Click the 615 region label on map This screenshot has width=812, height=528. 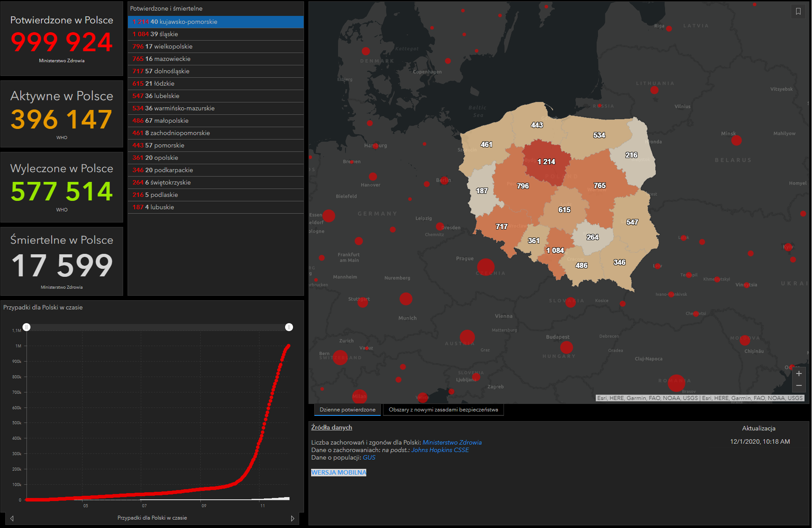[x=564, y=210]
